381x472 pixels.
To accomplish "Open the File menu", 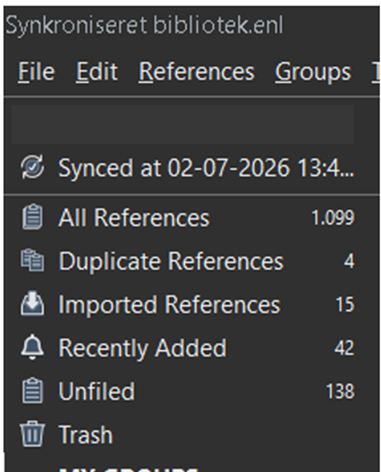I will (36, 72).
